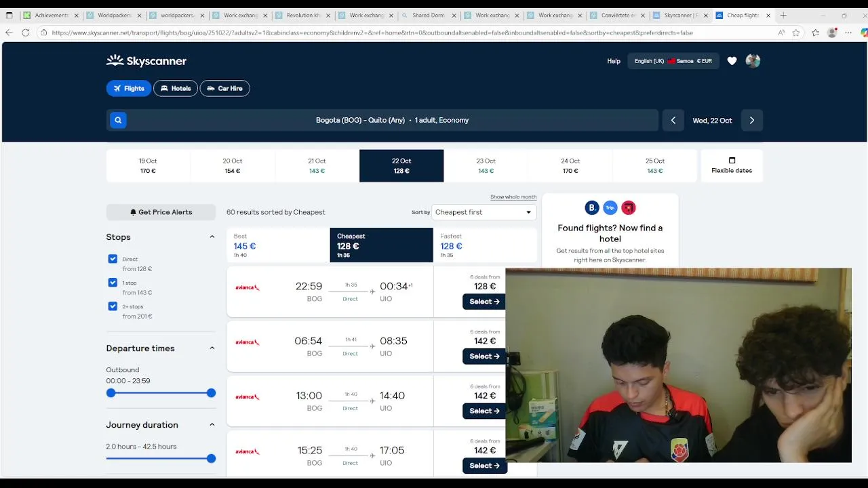Click the Avianca logo on the 06:54 flight
Image resolution: width=868 pixels, height=488 pixels.
[248, 342]
